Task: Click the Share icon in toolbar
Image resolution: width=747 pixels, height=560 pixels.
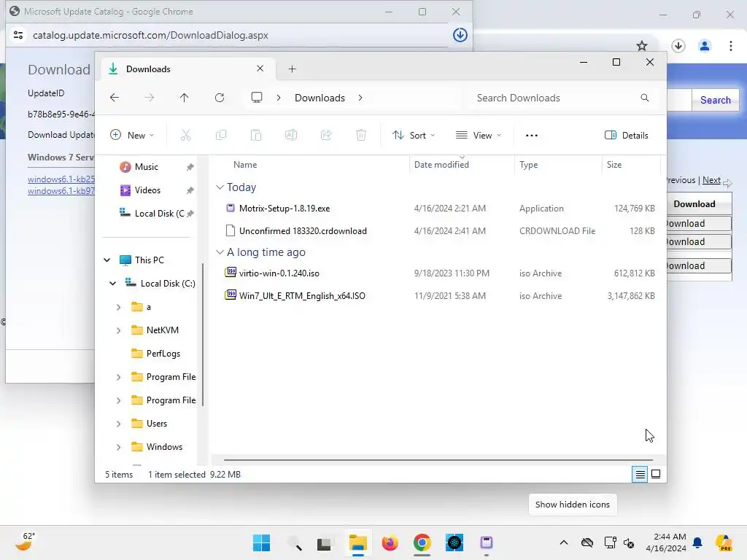Action: (x=326, y=135)
